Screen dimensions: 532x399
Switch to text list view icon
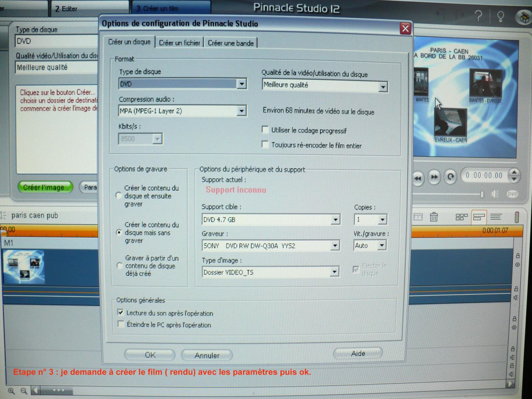point(496,217)
